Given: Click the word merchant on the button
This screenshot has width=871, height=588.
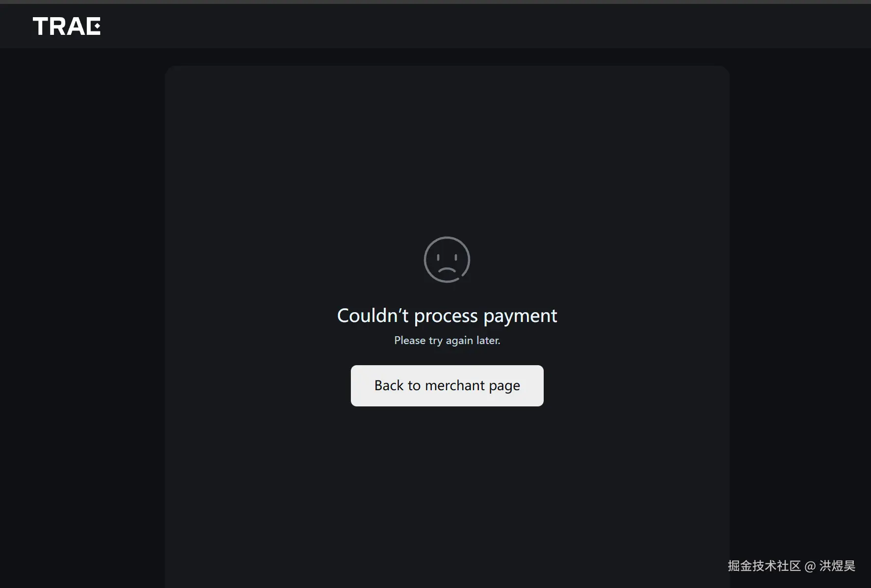Looking at the screenshot, I should (455, 385).
